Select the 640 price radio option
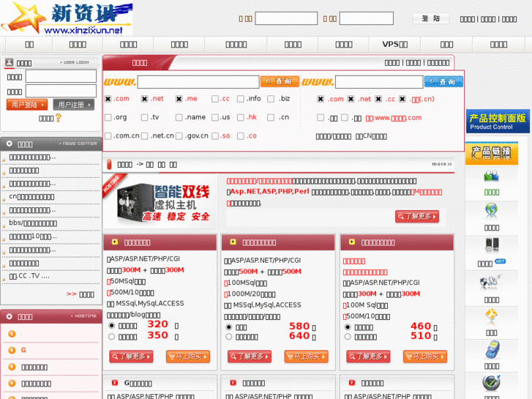Screen dimensions: 532x399 (228, 337)
